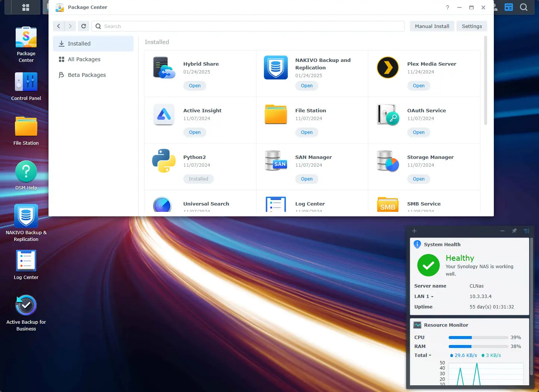Click the server name value CLNas
Image resolution: width=539 pixels, height=392 pixels.
tap(477, 286)
